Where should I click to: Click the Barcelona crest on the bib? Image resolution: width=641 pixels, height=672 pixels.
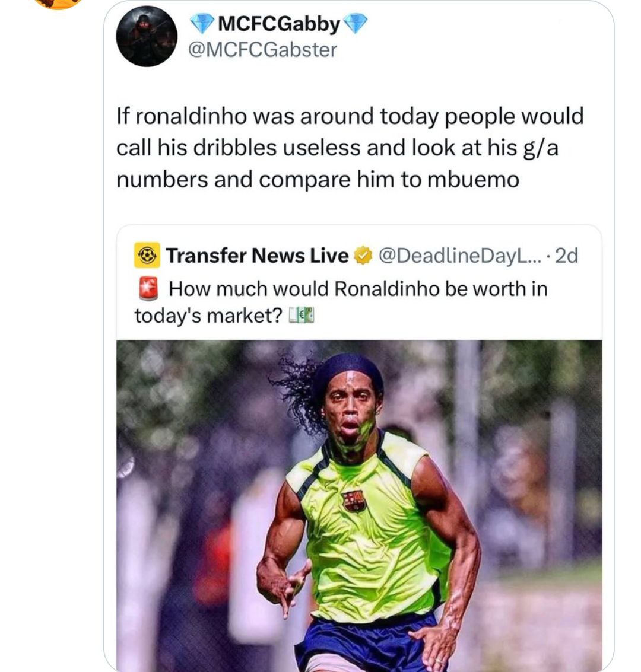(354, 501)
